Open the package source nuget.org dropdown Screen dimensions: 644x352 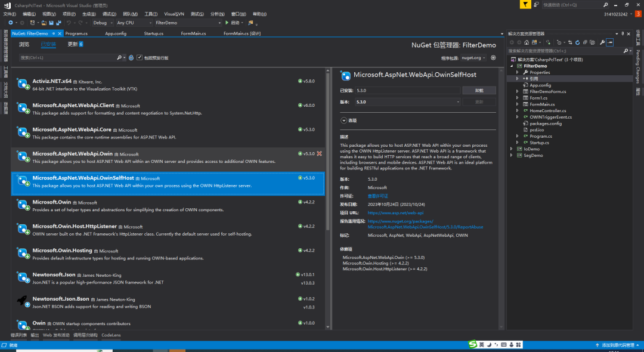point(473,58)
